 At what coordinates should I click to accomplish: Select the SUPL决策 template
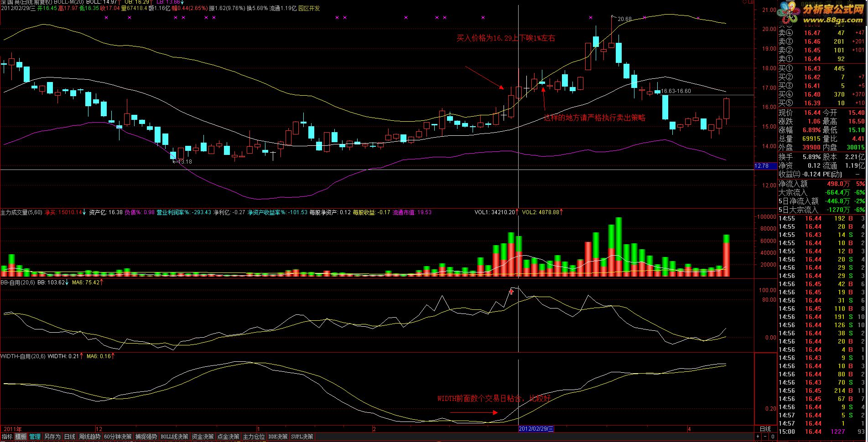coord(302,437)
